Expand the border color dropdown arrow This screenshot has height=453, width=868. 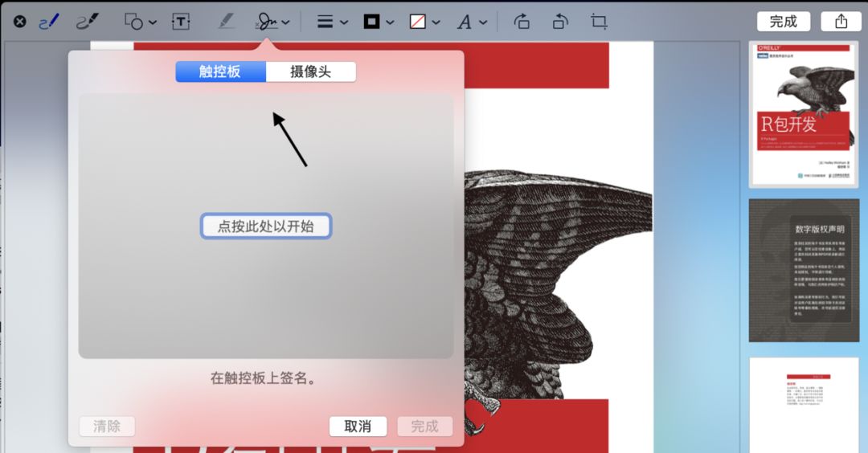coord(391,22)
